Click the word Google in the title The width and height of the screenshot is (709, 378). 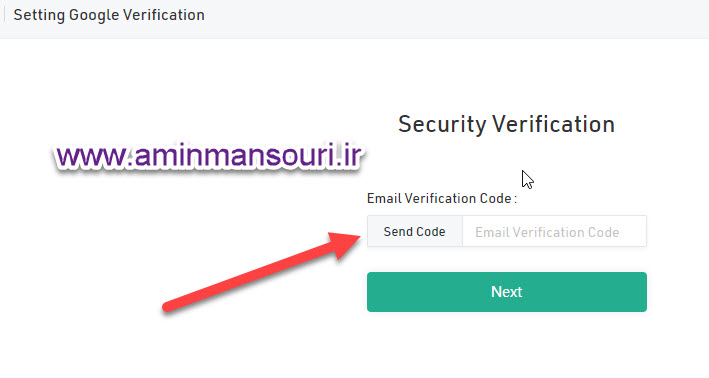(x=94, y=15)
